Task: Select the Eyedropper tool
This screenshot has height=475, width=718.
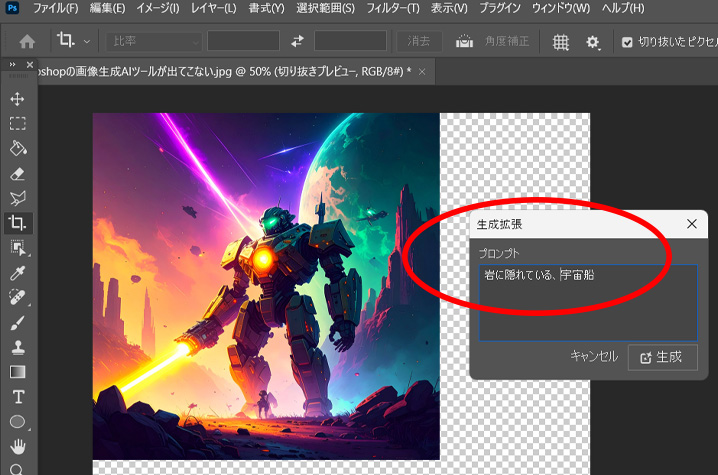Action: [17, 273]
